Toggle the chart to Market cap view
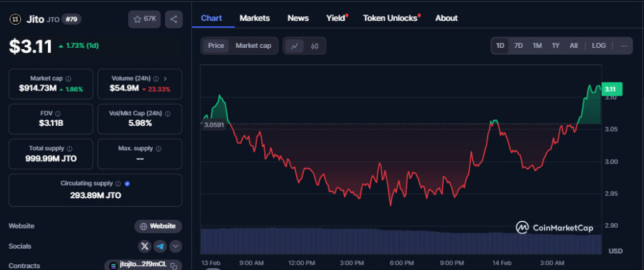Screen dimensions: 644x270 pyautogui.click(x=253, y=46)
